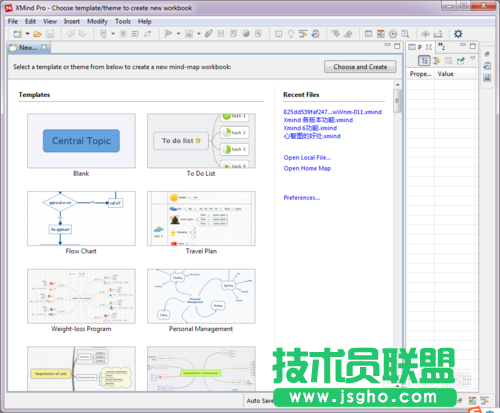500x413 pixels.
Task: Expand dropdown arrow next to Marker flag icon
Action: click(178, 34)
